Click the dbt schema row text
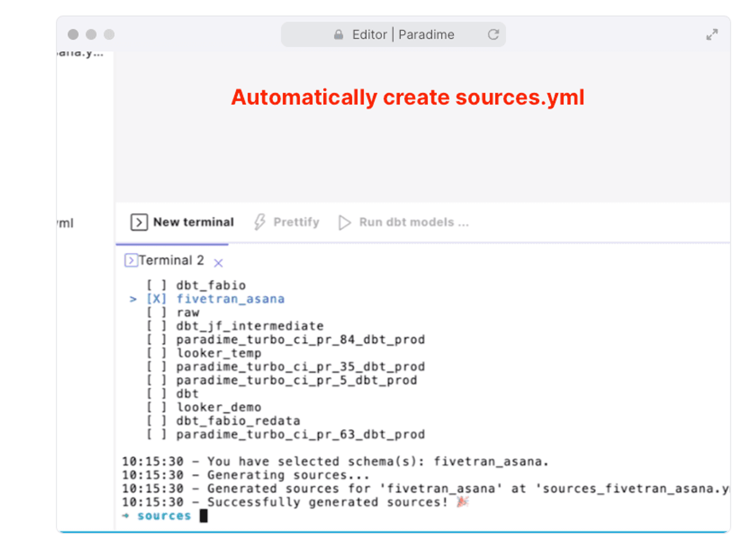 click(188, 394)
